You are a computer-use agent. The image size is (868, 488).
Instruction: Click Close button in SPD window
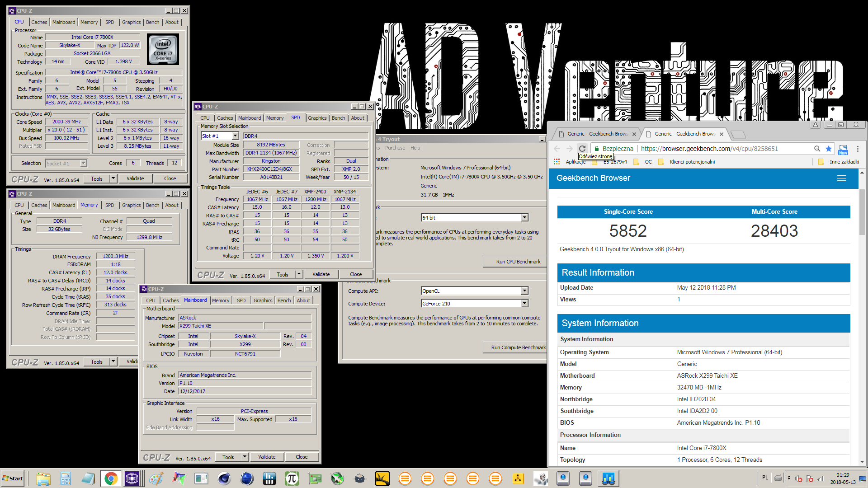pos(356,274)
